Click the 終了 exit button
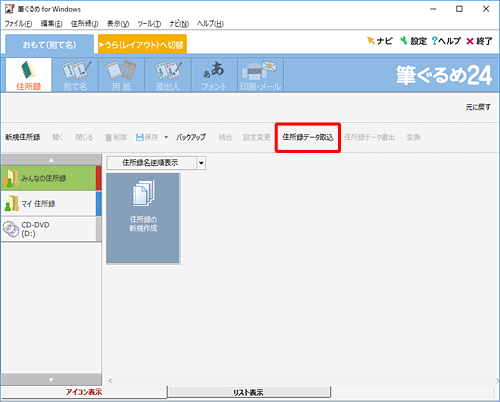The height and width of the screenshot is (402, 500). point(479,41)
